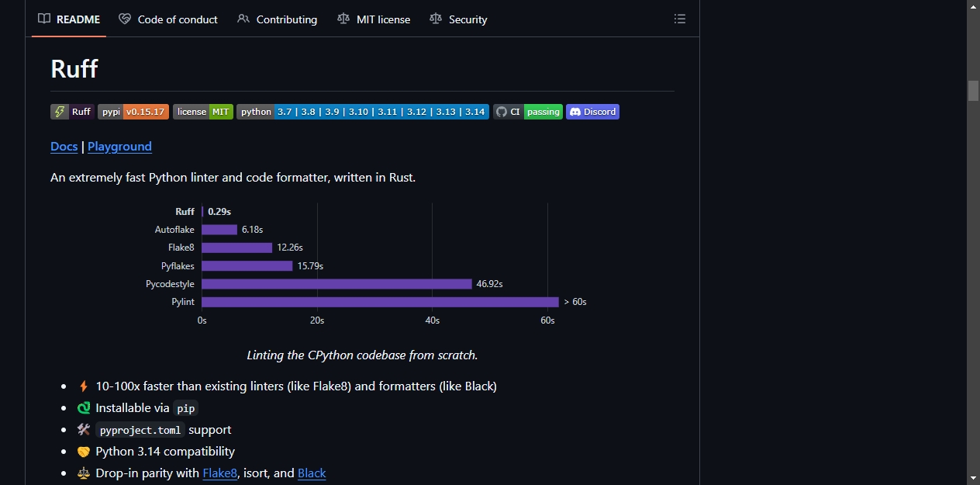
Task: Follow the Black link in drop-in parity bullet
Action: pos(312,473)
